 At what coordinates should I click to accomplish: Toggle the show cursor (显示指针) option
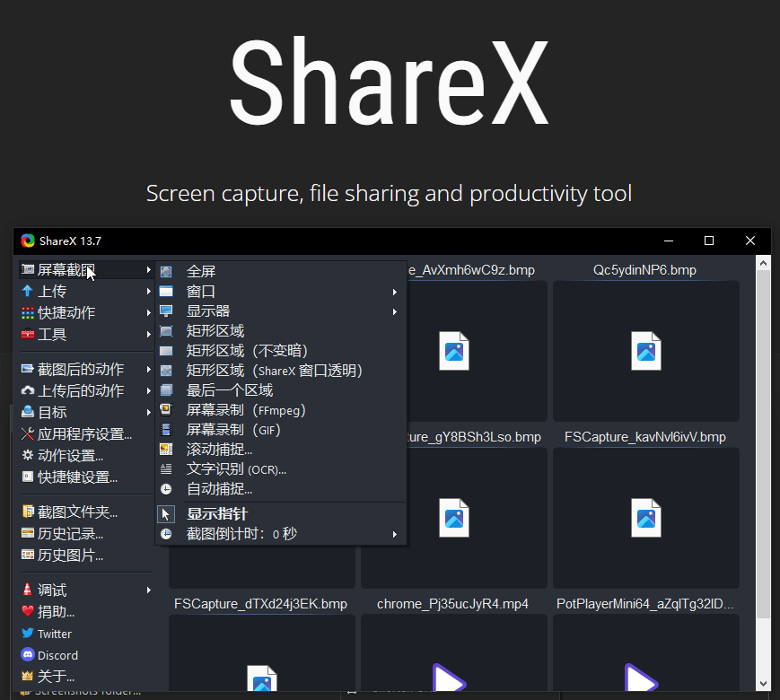pyautogui.click(x=216, y=514)
